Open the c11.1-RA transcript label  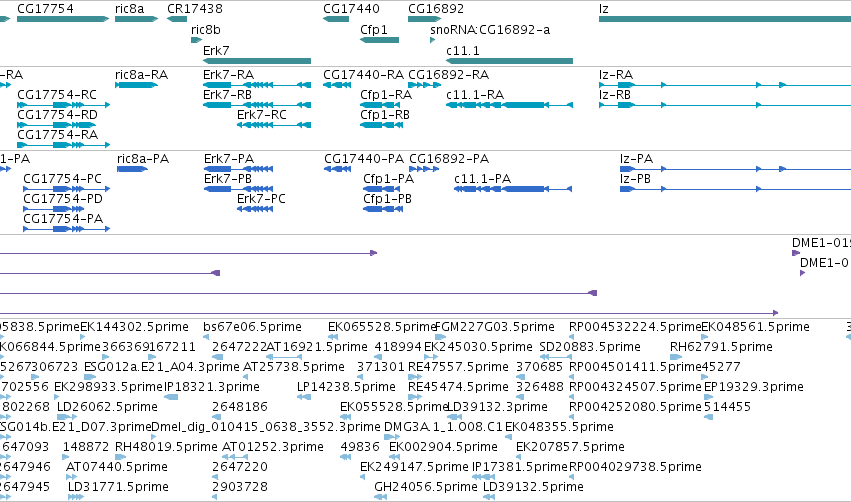(475, 94)
